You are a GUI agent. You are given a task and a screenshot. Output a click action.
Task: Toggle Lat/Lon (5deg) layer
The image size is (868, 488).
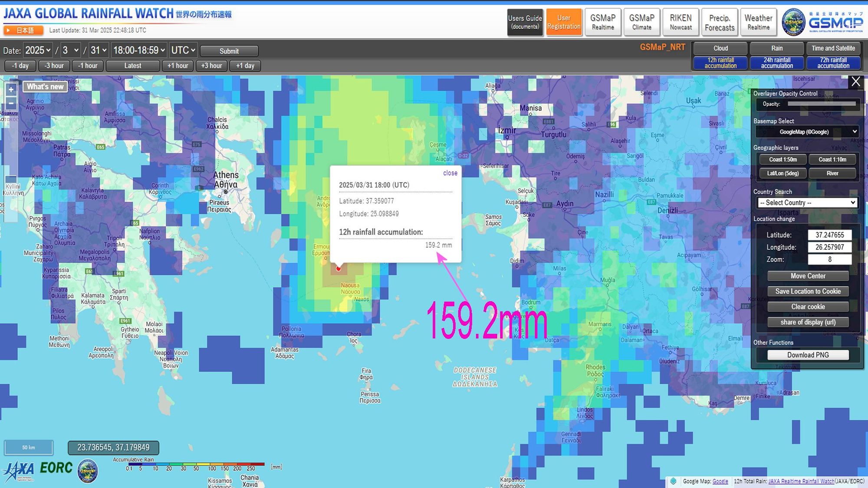[783, 174]
